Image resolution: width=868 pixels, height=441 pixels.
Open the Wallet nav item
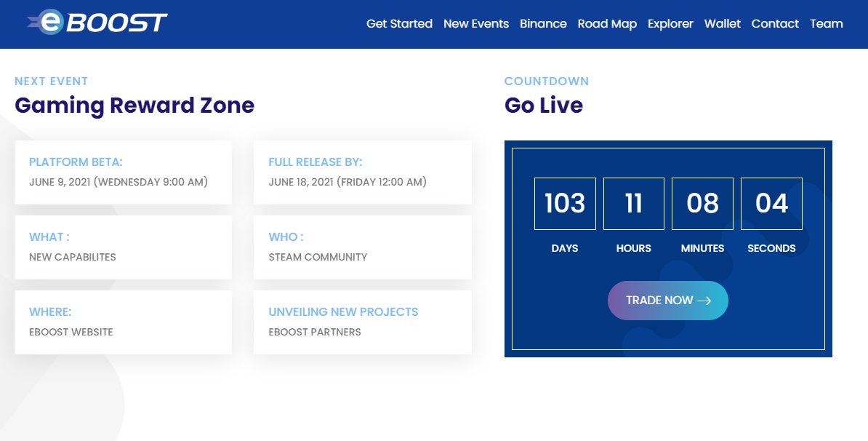click(723, 24)
